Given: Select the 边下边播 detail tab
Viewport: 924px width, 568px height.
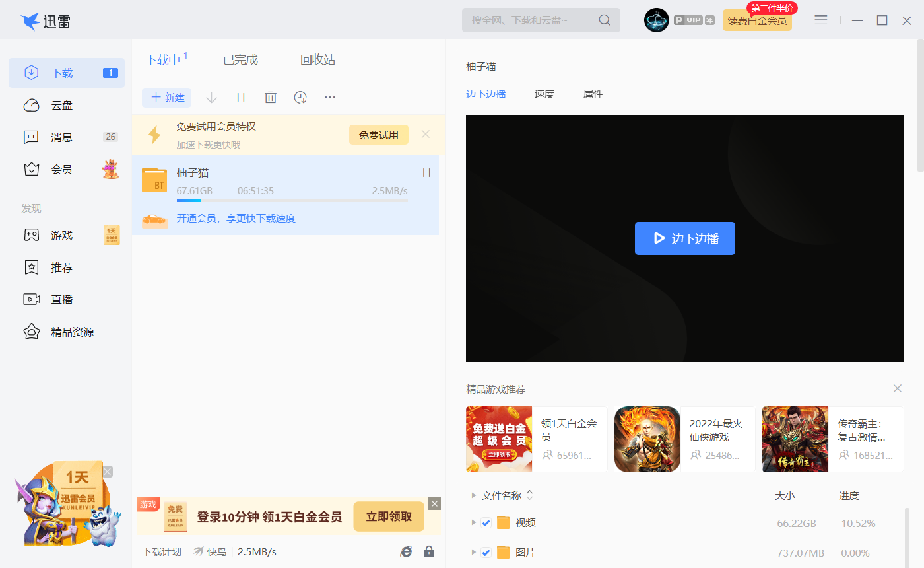Looking at the screenshot, I should click(x=486, y=94).
